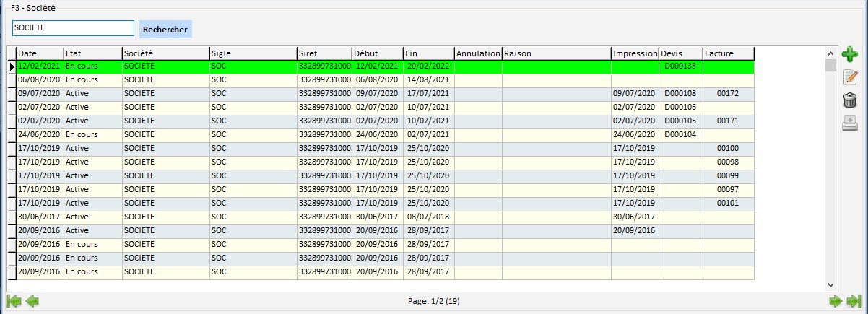Click the Devis column header

tap(681, 53)
